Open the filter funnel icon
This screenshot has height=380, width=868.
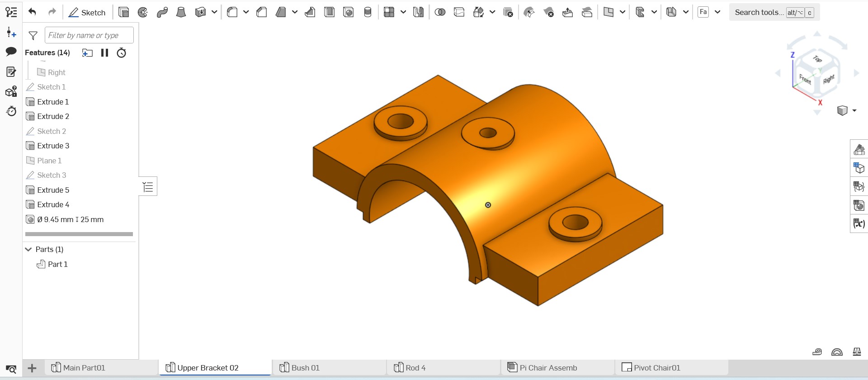33,35
